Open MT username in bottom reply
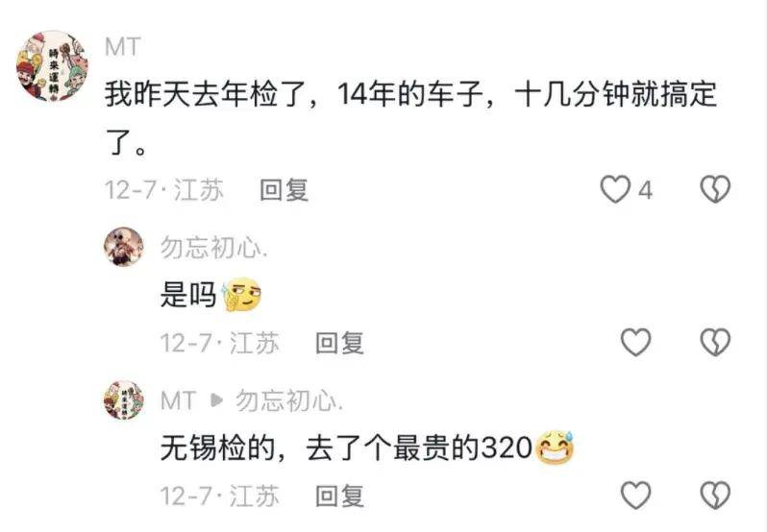Viewport: 767px width, 532px height. 179,400
